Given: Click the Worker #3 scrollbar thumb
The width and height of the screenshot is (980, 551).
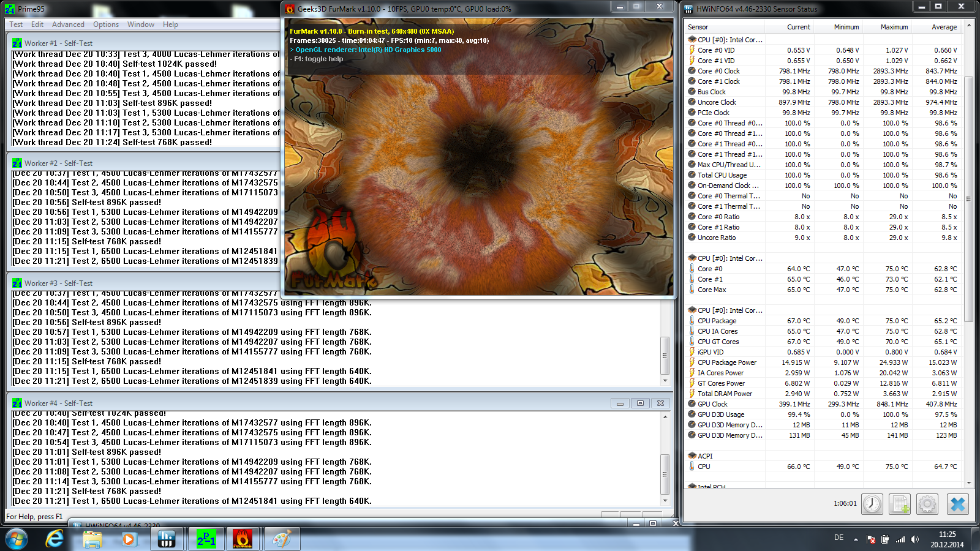Looking at the screenshot, I should click(665, 355).
